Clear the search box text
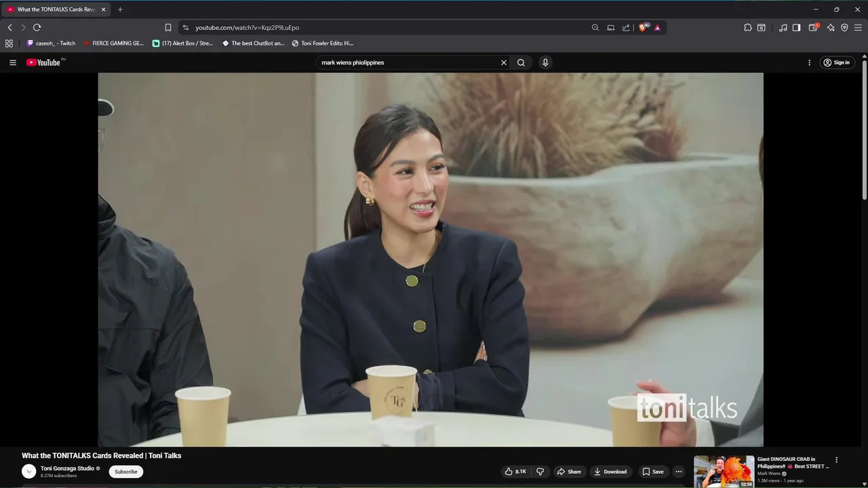868x488 pixels. [x=504, y=62]
